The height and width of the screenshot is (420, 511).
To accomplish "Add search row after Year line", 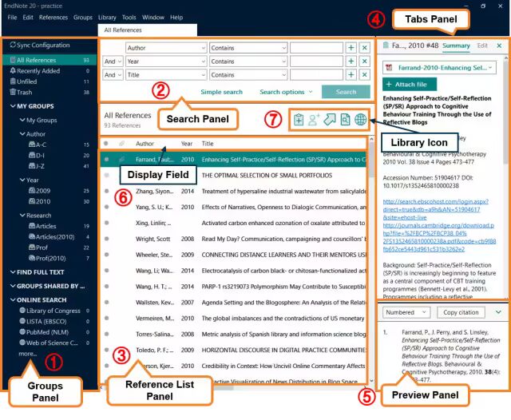I will (x=351, y=61).
